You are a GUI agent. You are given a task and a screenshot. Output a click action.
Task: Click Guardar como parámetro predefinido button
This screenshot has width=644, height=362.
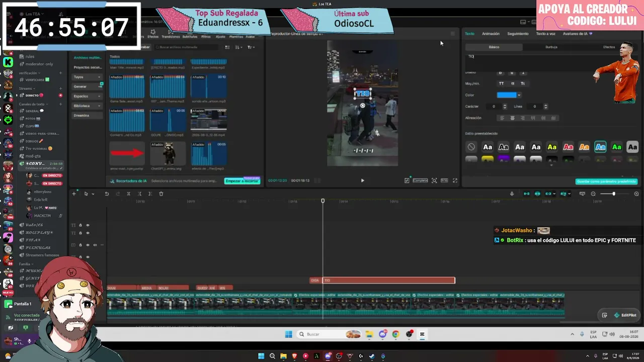point(606,182)
